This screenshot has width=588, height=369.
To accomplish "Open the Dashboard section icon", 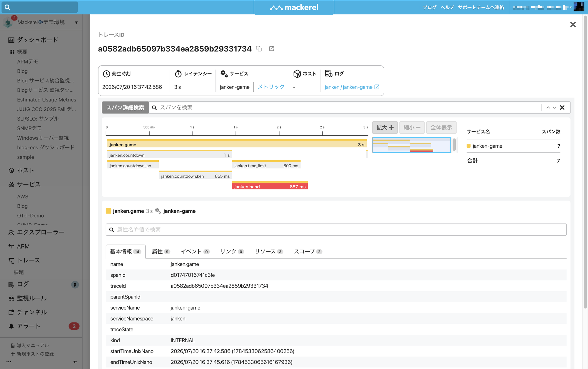I will click(11, 40).
